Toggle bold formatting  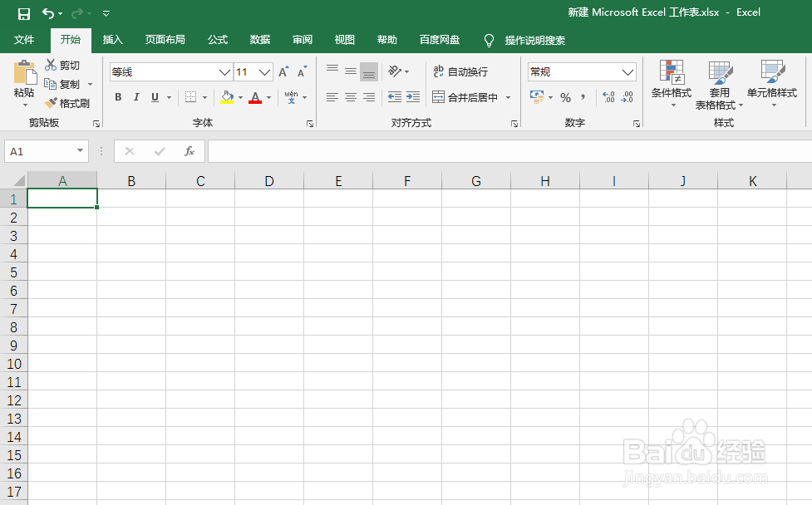118,97
